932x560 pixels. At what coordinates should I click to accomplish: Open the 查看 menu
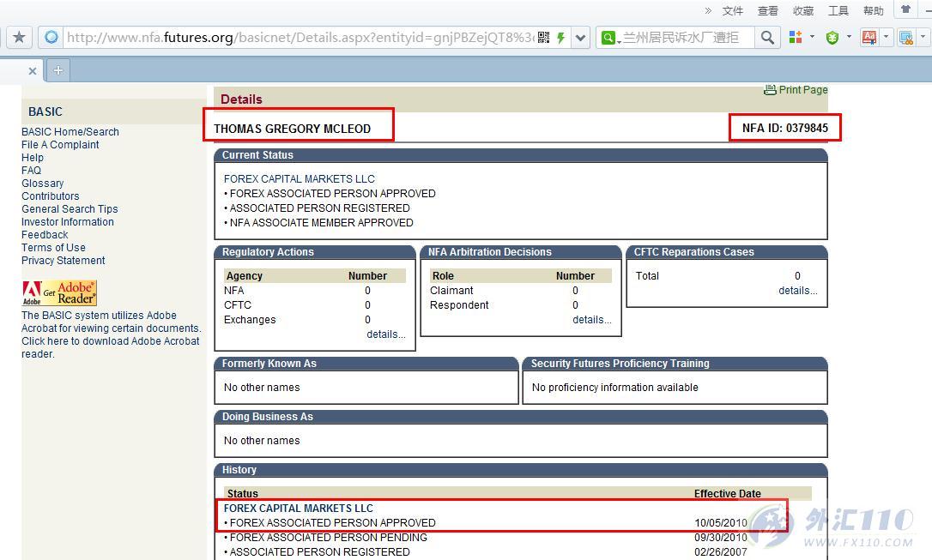(767, 10)
